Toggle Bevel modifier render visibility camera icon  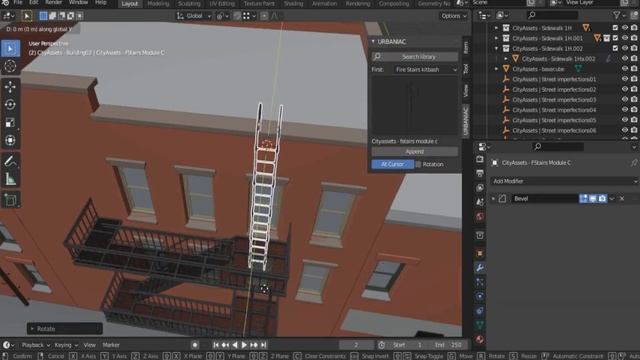(x=602, y=199)
